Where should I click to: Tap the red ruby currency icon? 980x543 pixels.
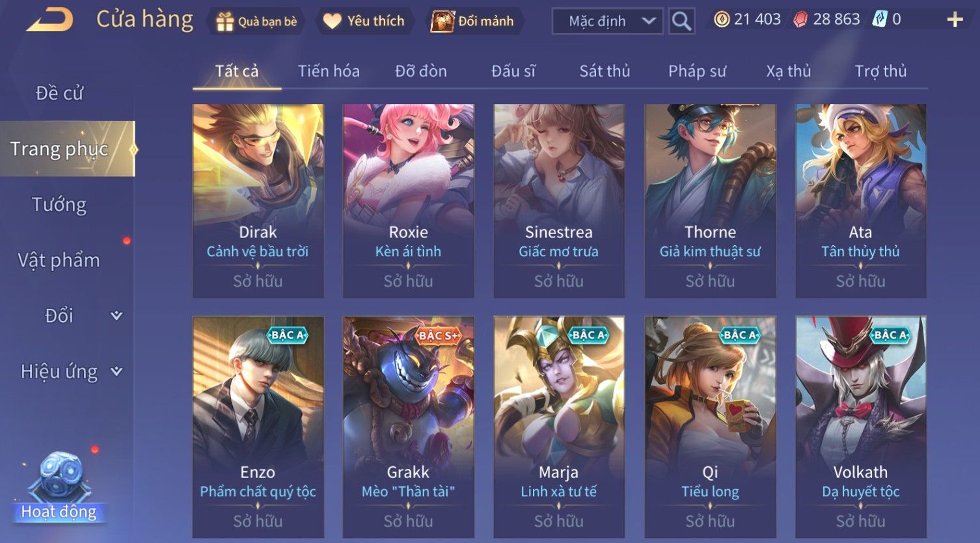(800, 20)
